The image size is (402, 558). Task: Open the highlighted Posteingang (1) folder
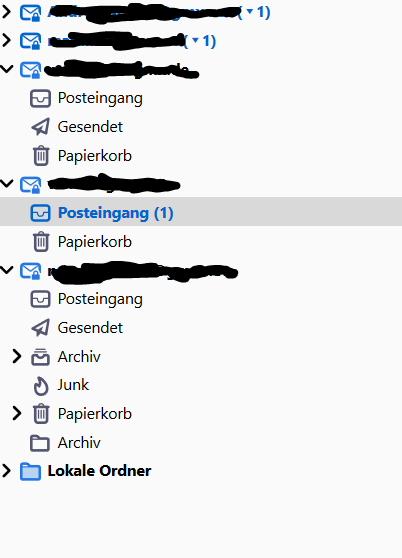201,213
